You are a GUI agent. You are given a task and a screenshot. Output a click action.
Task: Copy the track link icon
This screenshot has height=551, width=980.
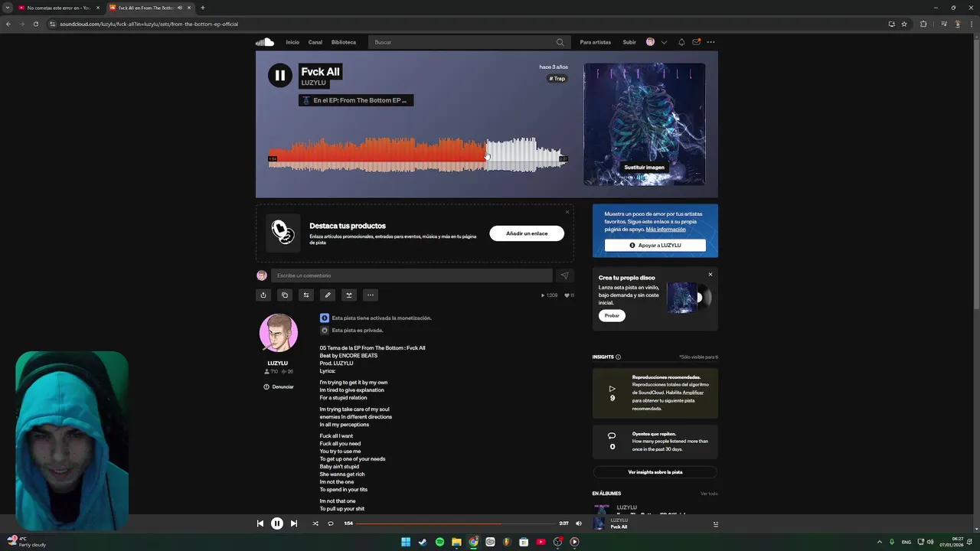coord(285,295)
